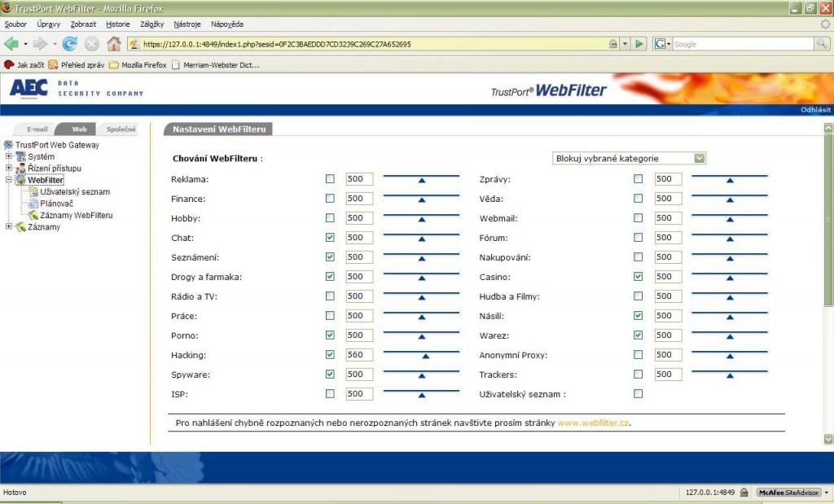Screen dimensions: 834x504
Task: Click the Řízení přístupu tree icon
Action: (20, 168)
